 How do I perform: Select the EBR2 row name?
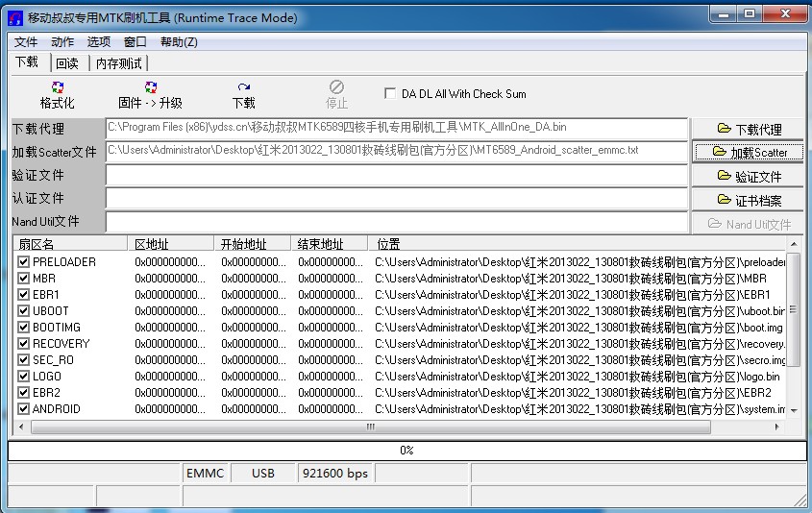46,392
